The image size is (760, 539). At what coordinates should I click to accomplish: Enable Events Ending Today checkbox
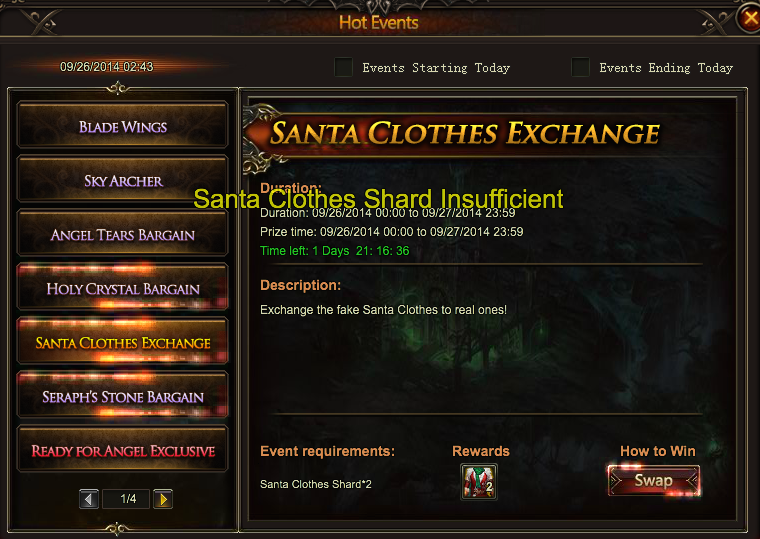pos(580,67)
